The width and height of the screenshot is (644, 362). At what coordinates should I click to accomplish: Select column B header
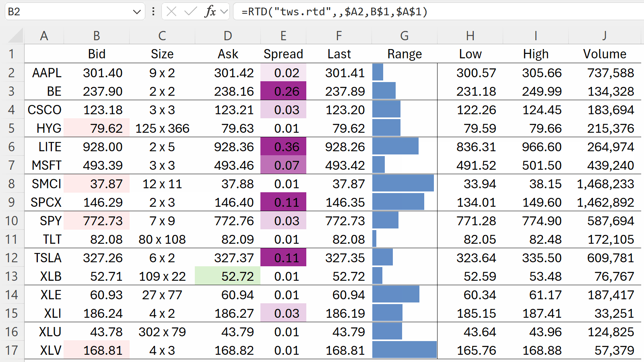point(97,36)
